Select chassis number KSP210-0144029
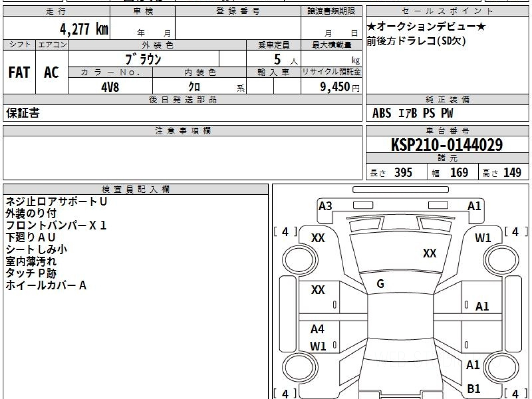This screenshot has height=399, width=532. [447, 145]
